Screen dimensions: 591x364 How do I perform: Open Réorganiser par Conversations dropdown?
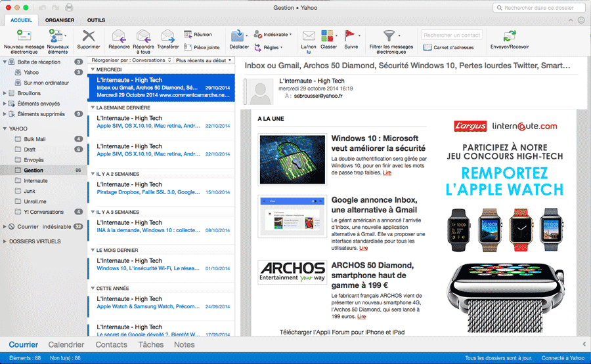[x=131, y=60]
